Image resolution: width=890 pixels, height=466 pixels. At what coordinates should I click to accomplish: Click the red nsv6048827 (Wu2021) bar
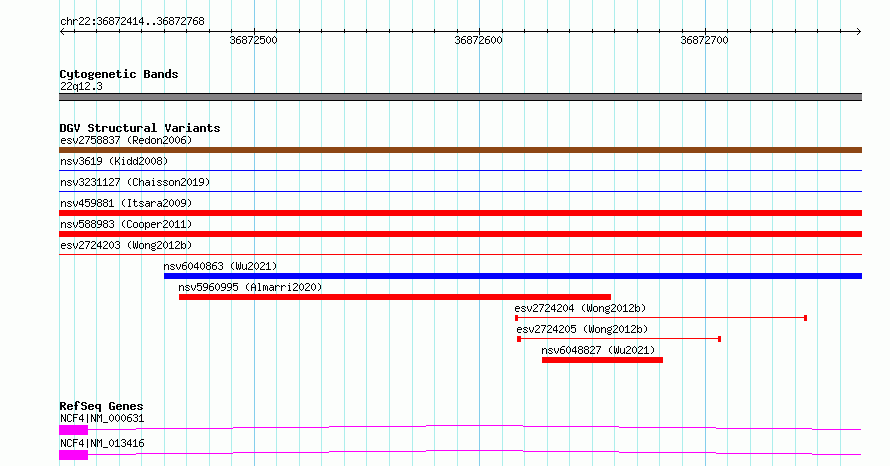point(602,360)
